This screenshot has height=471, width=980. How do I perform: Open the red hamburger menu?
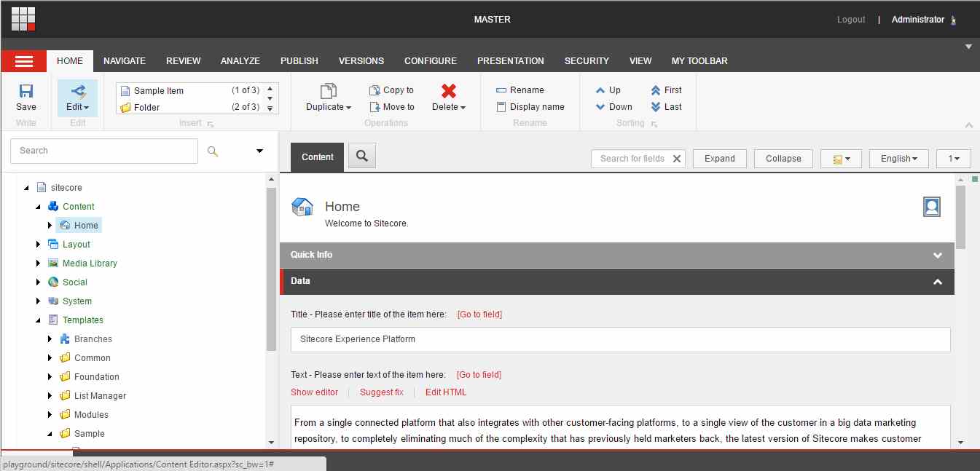pos(24,61)
